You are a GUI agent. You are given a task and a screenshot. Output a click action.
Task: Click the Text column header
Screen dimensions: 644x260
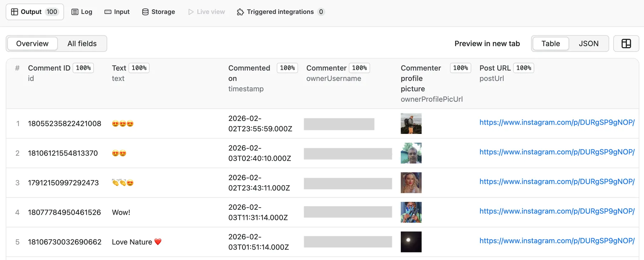[x=119, y=68]
